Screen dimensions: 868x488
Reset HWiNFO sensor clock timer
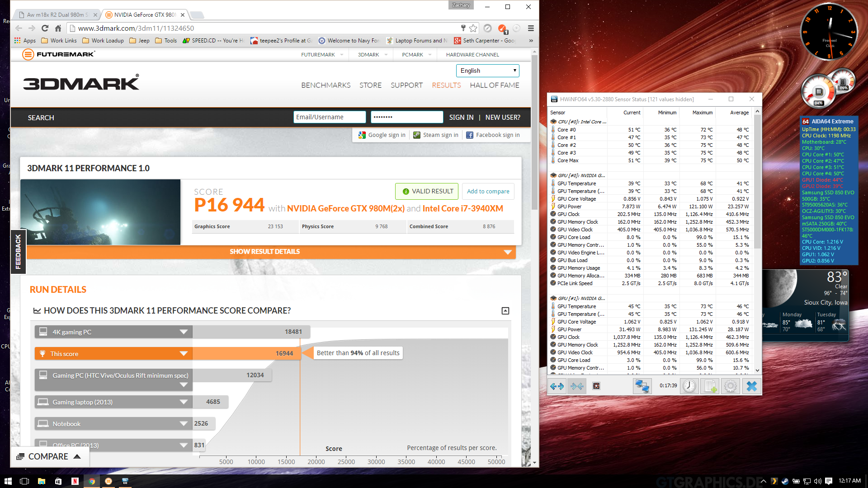[689, 386]
